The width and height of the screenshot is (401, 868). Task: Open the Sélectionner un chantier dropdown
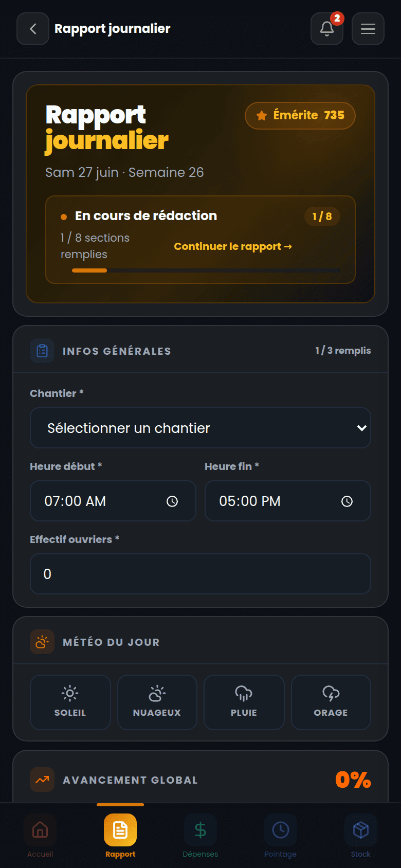(x=200, y=428)
